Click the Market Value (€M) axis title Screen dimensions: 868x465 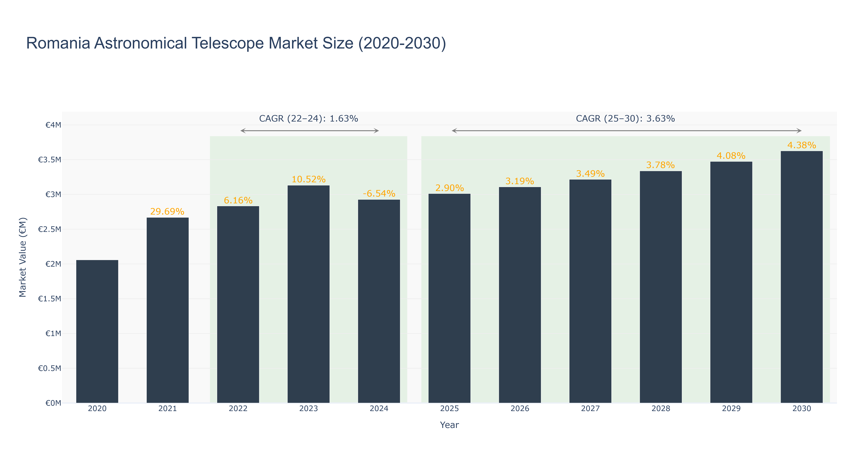[23, 257]
